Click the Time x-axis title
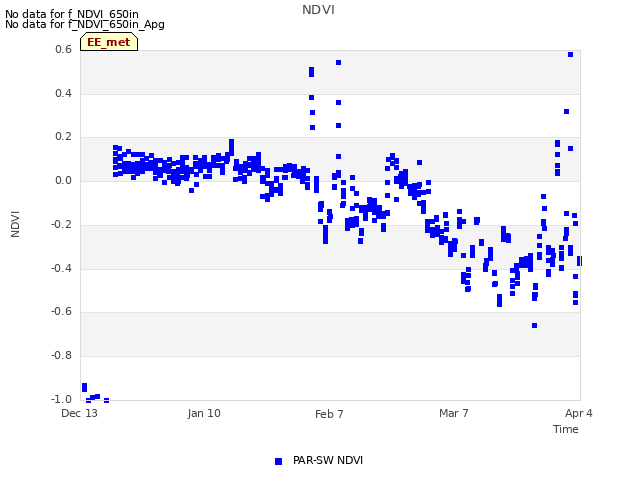 566,429
